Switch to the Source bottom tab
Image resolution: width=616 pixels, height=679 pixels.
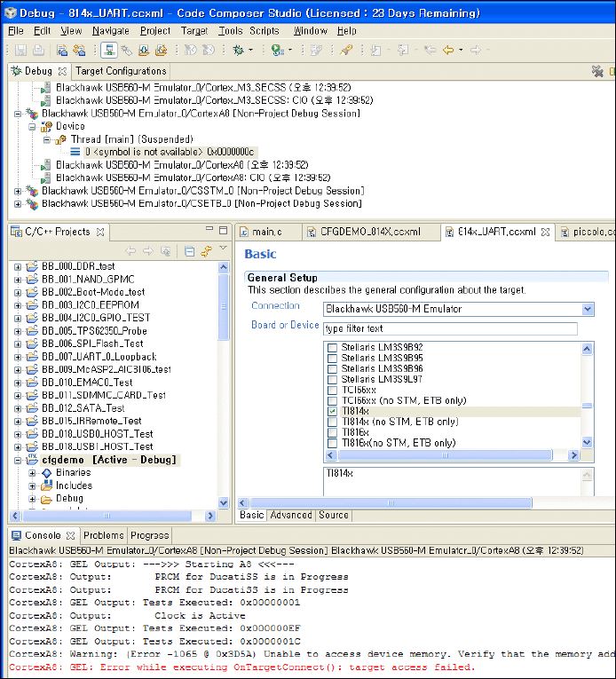coord(334,516)
